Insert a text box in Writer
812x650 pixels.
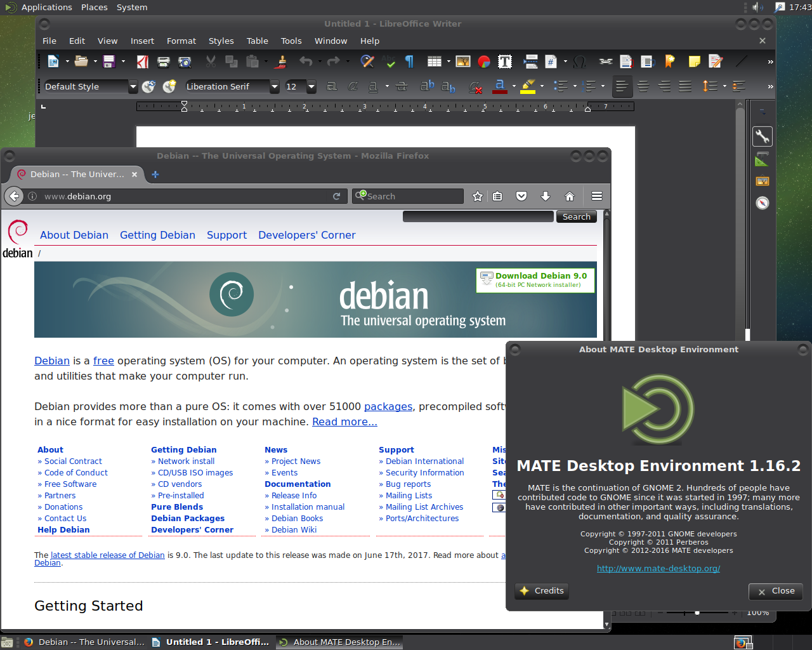coord(505,62)
